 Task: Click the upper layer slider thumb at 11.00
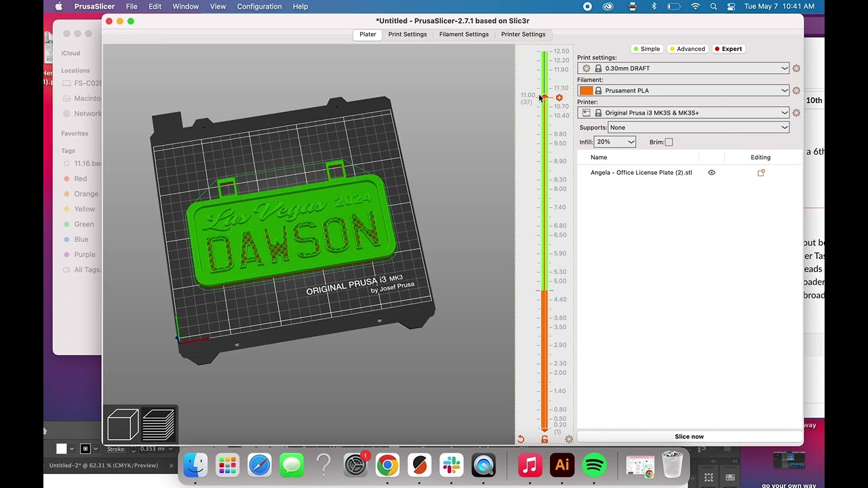pyautogui.click(x=545, y=98)
